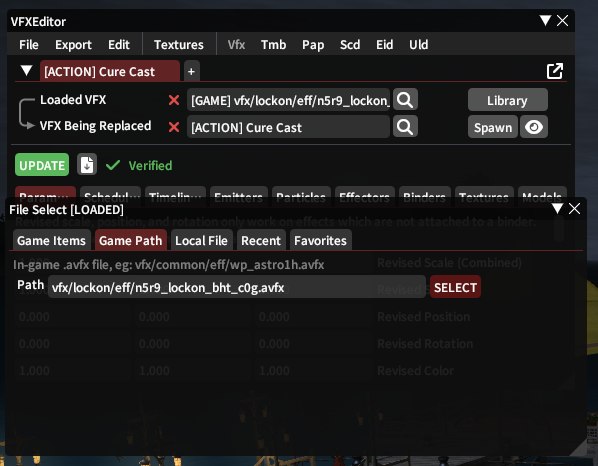Switch to the Favorites tab
The width and height of the screenshot is (598, 466).
pos(320,240)
